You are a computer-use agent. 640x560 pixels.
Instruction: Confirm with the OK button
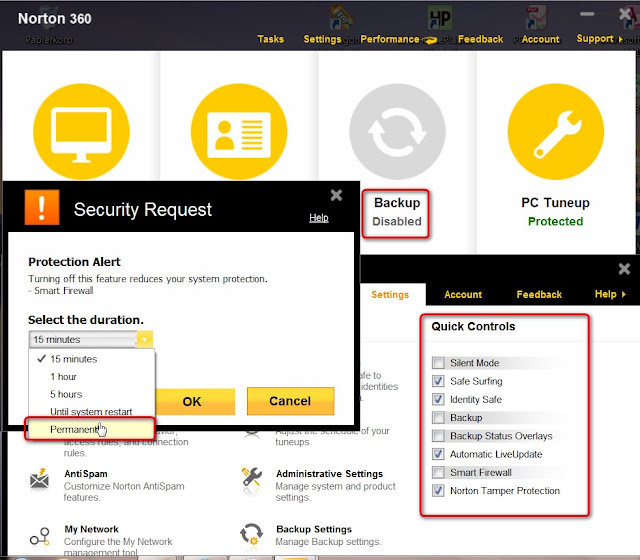194,401
